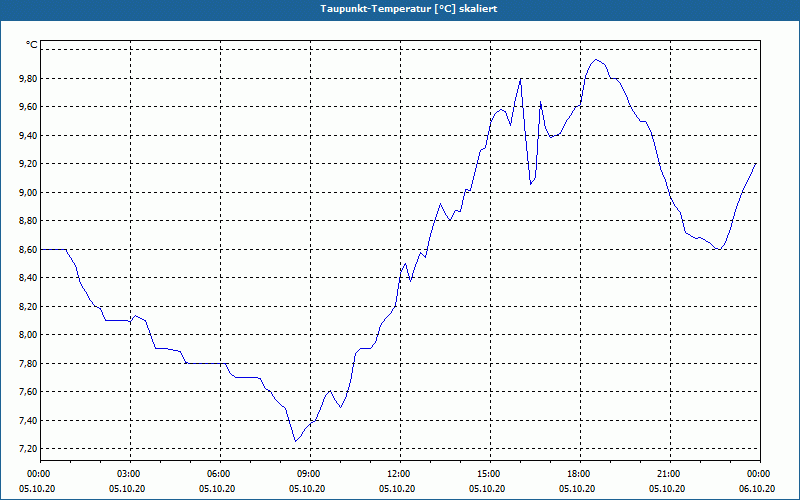This screenshot has height=500, width=800.
Task: Click the 00:00 label above 06.10.20
Action: tap(760, 474)
